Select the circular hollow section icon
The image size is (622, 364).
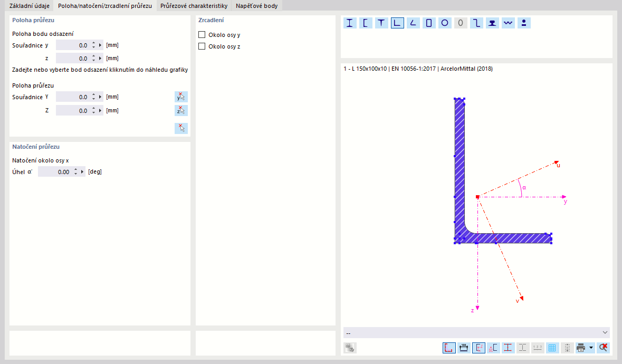(x=445, y=23)
